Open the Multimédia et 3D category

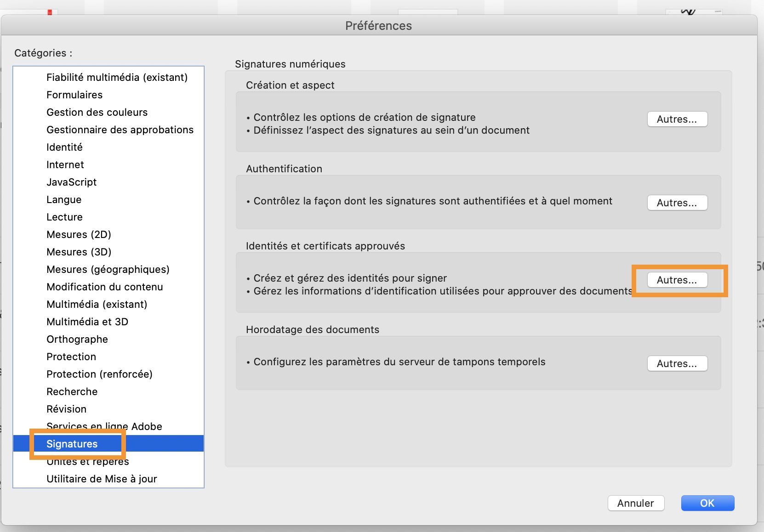tap(87, 322)
